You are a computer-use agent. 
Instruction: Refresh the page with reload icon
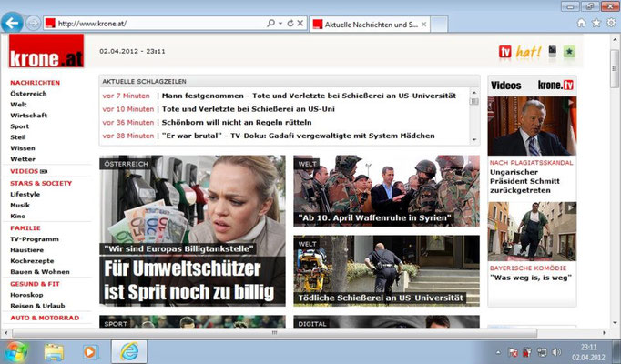(290, 24)
